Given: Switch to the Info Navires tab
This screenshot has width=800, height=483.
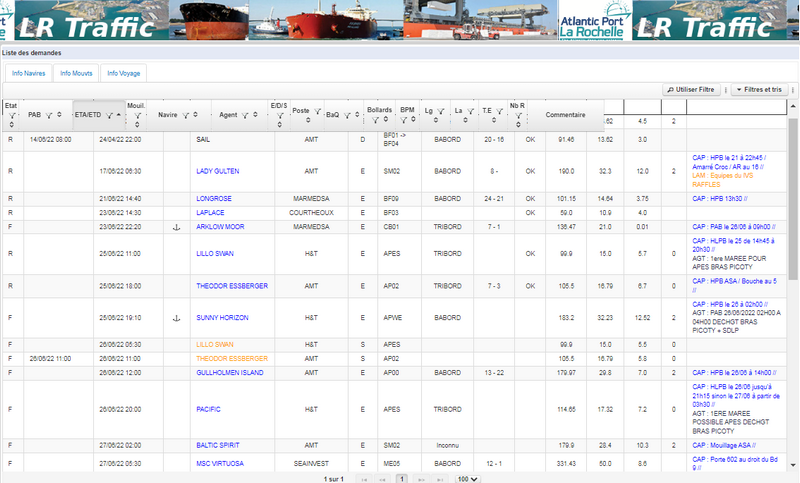Looking at the screenshot, I should (x=28, y=73).
